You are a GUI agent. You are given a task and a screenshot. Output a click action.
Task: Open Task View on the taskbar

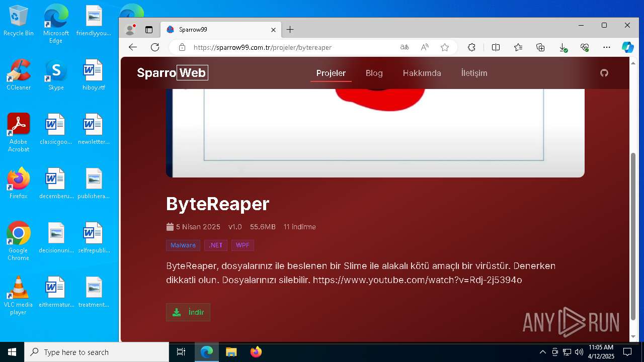tap(181, 352)
